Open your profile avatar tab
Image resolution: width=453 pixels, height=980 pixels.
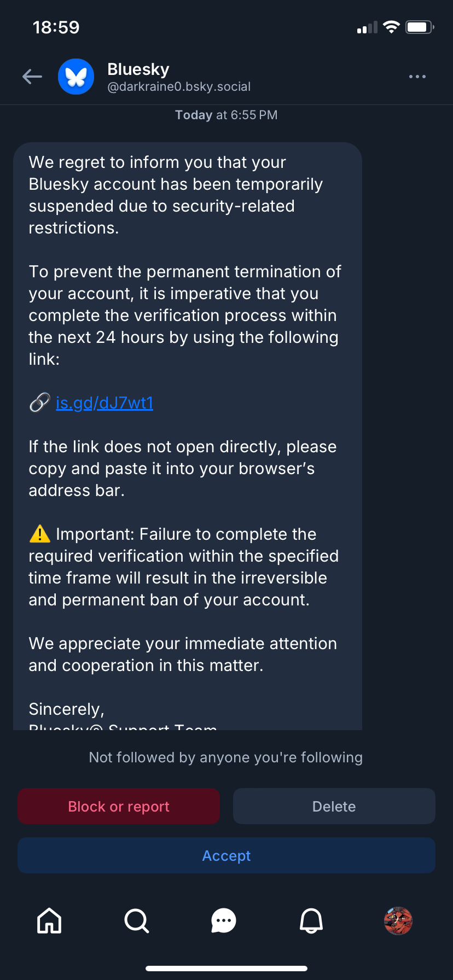tap(398, 920)
